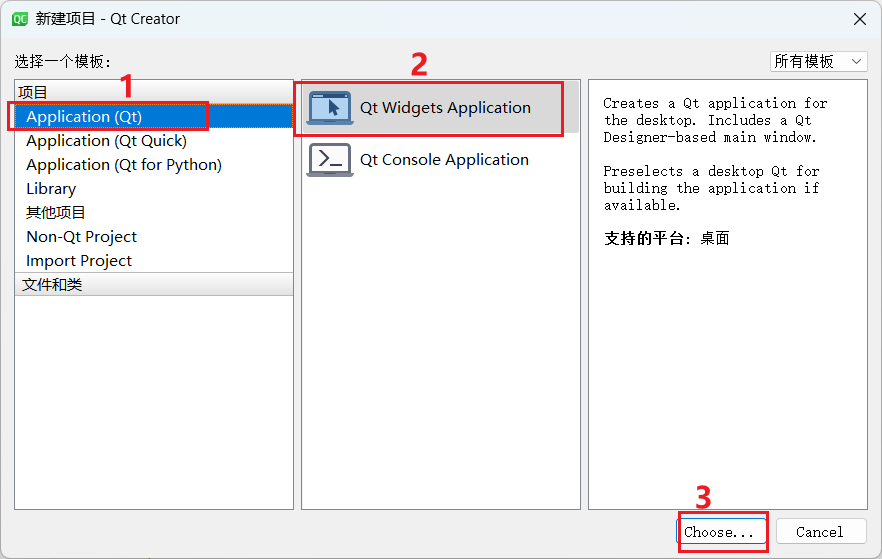Close the 新建项目 dialog
This screenshot has height=559, width=882.
pyautogui.click(x=860, y=19)
